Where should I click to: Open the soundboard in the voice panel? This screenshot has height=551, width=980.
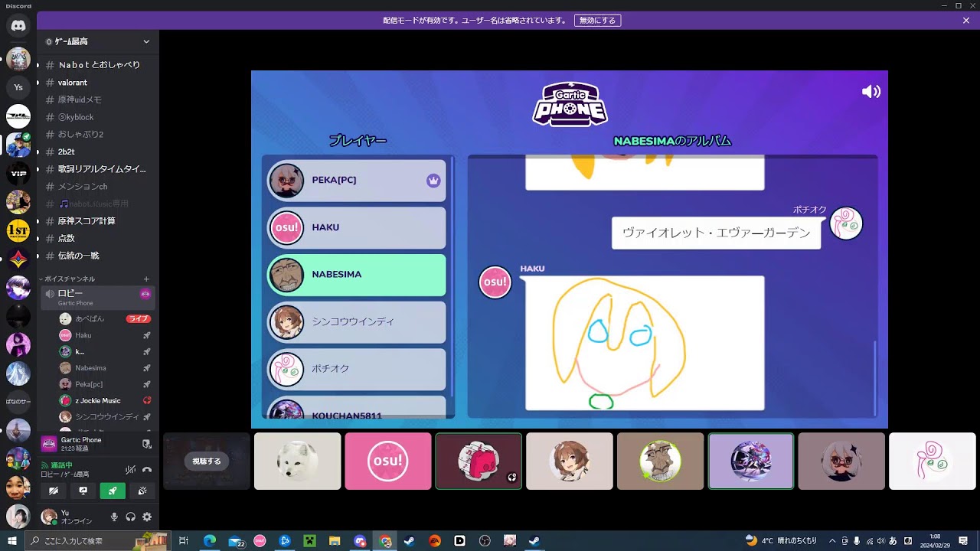(x=142, y=491)
